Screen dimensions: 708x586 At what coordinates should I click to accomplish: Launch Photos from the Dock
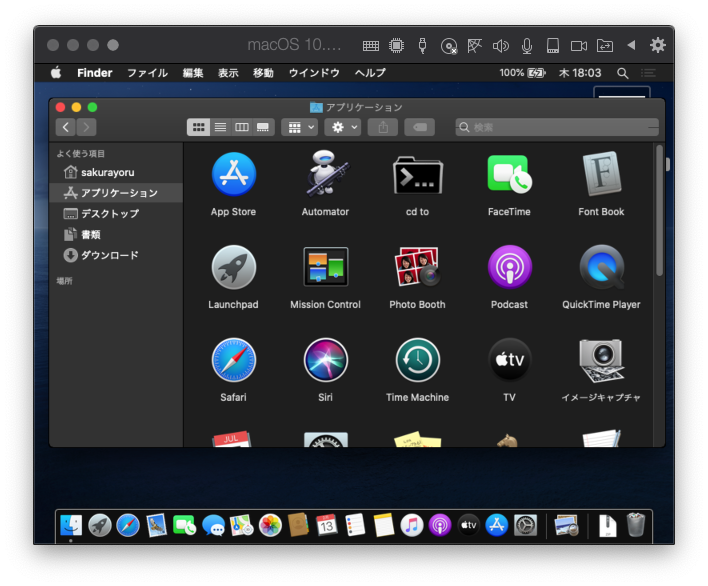270,526
